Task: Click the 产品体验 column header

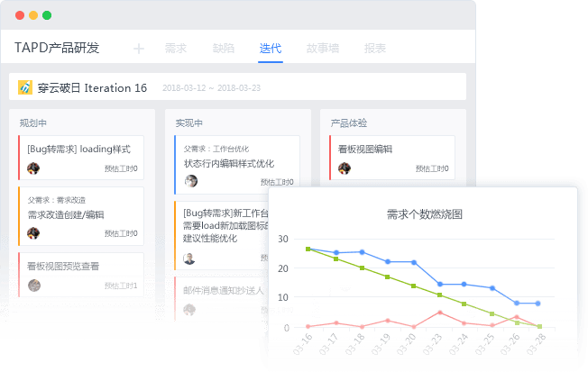Action: [x=349, y=123]
